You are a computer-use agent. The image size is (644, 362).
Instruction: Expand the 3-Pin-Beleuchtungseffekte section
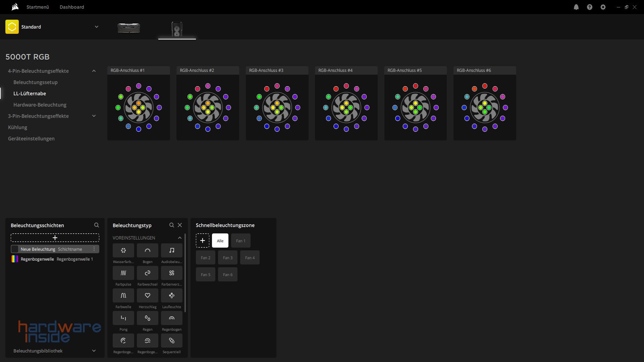[x=94, y=116]
